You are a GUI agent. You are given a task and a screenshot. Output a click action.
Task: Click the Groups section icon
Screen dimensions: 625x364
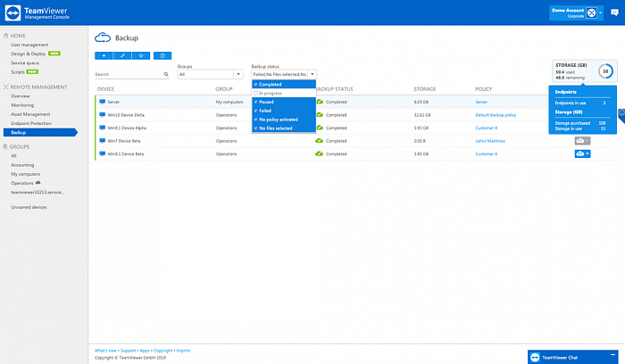coord(5,146)
